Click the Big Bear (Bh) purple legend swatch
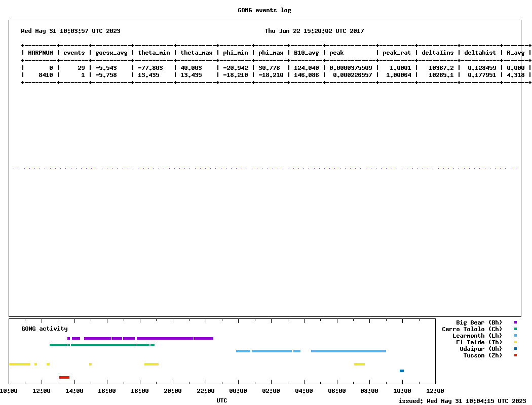The image size is (532, 405). coord(515,322)
